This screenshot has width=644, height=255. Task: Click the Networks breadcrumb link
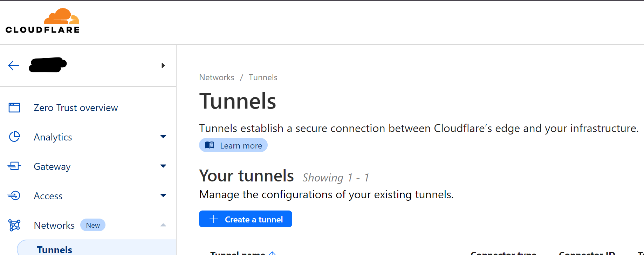217,77
